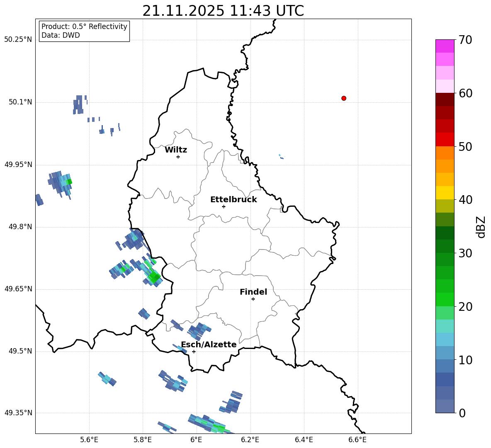Click the green radar echo near 49.95°N

click(70, 181)
